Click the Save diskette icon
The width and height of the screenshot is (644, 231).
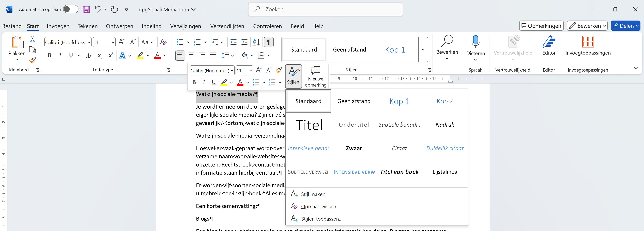tap(86, 9)
